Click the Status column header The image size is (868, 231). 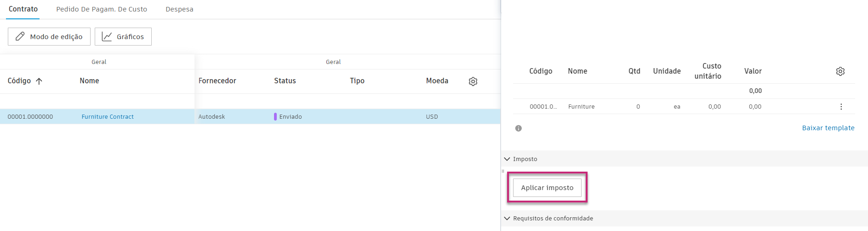pos(285,81)
